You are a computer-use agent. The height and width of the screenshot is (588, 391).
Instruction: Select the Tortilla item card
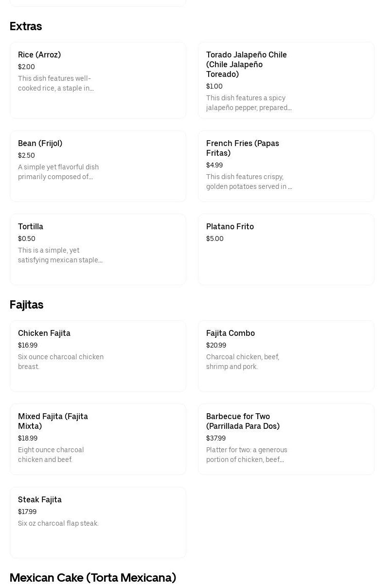(x=98, y=249)
